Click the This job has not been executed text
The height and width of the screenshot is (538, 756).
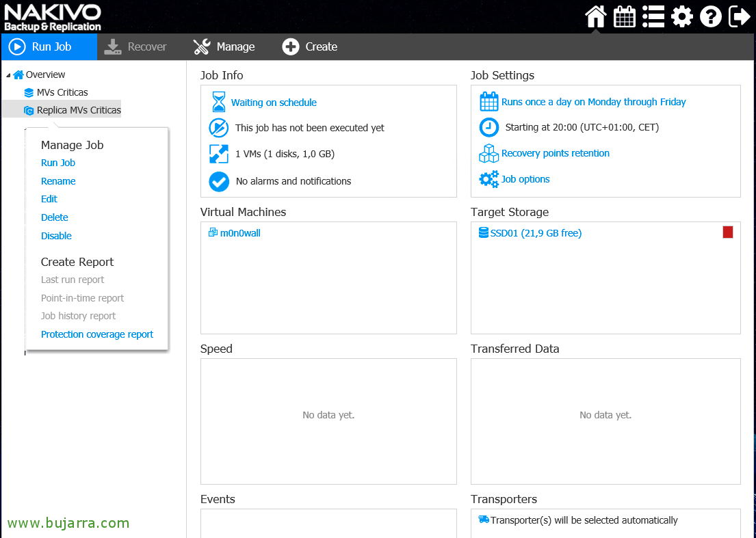point(310,128)
